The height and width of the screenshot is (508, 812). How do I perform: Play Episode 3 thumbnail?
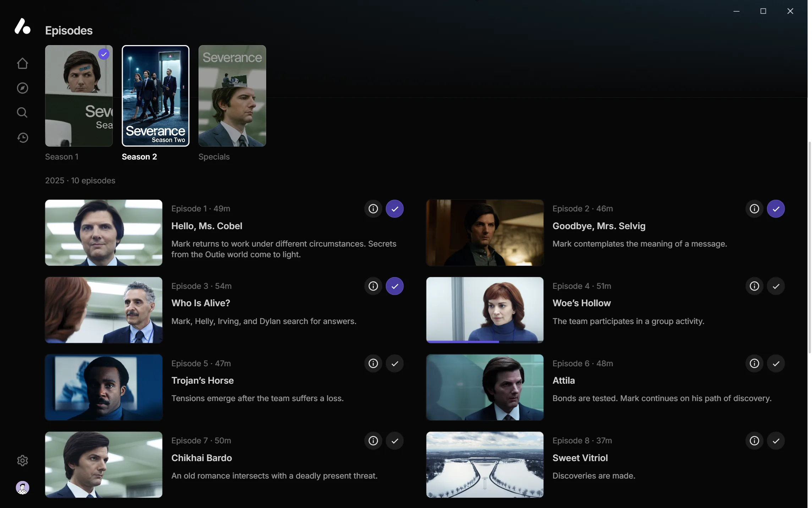click(x=104, y=310)
